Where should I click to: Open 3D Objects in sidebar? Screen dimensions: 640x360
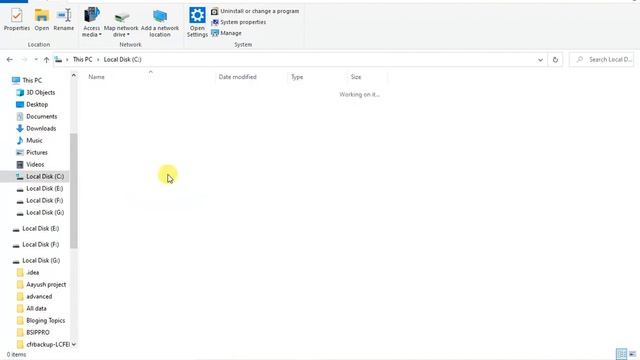tap(40, 93)
